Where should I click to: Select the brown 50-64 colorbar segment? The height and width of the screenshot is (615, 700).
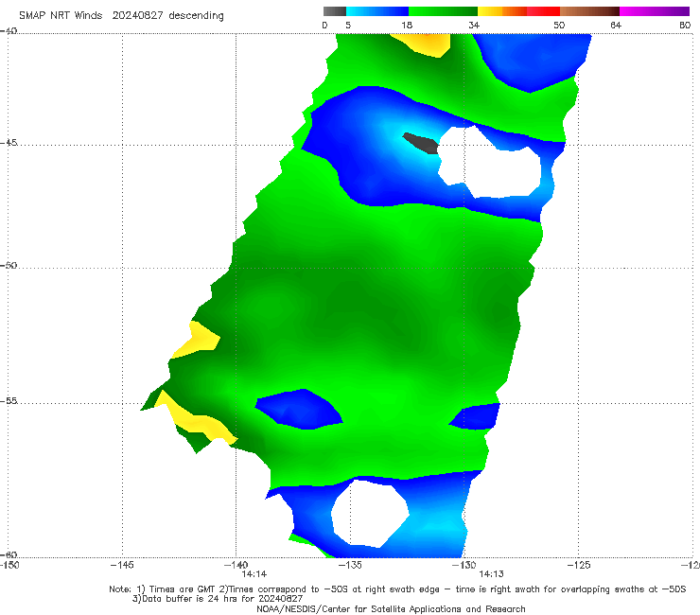(x=589, y=11)
